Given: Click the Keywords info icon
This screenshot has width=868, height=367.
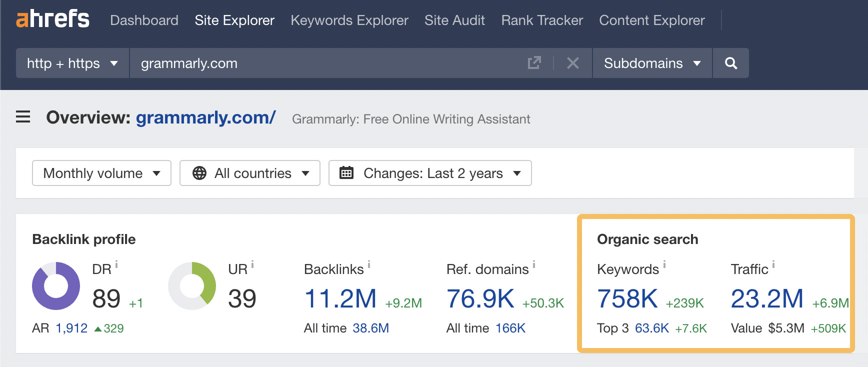Looking at the screenshot, I should [664, 264].
